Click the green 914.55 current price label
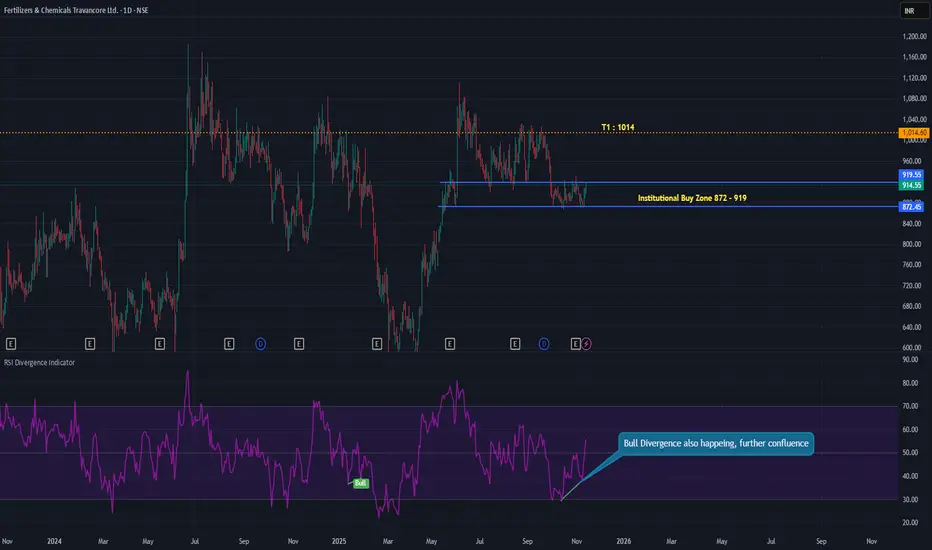Image resolution: width=932 pixels, height=550 pixels. 911,186
